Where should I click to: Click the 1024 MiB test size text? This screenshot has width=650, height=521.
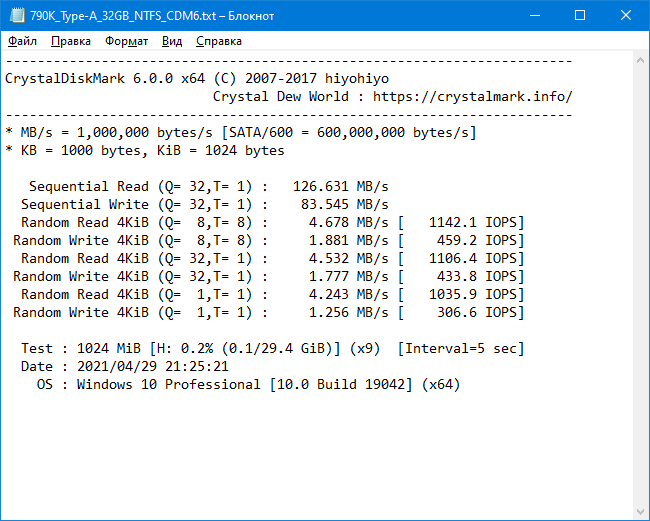tap(109, 348)
